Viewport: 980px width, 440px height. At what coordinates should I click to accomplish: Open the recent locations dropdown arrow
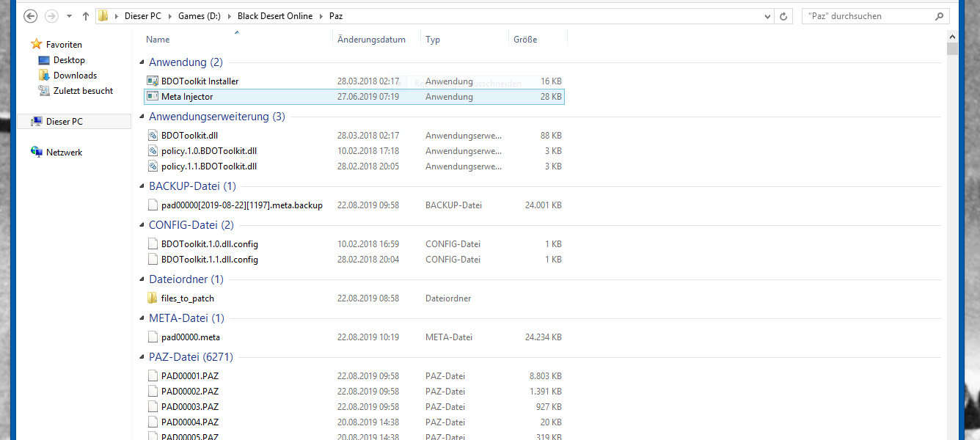(x=69, y=16)
